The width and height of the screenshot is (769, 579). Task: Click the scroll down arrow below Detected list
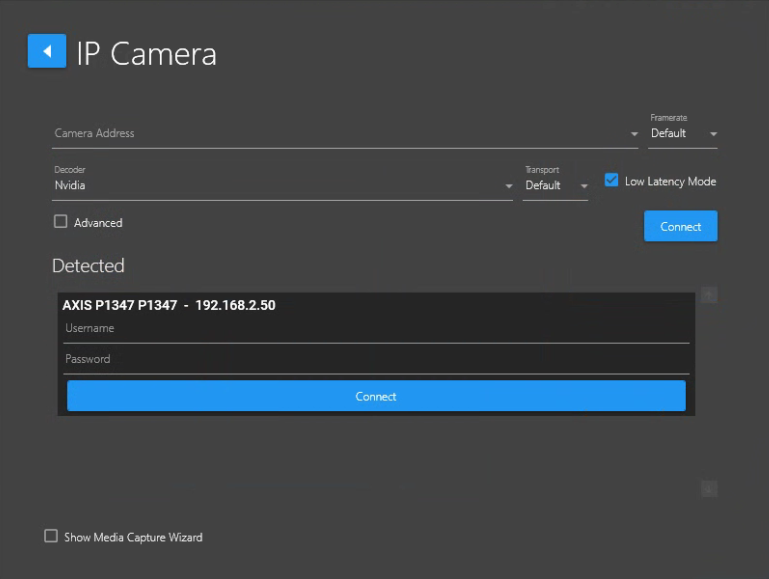[x=709, y=488]
